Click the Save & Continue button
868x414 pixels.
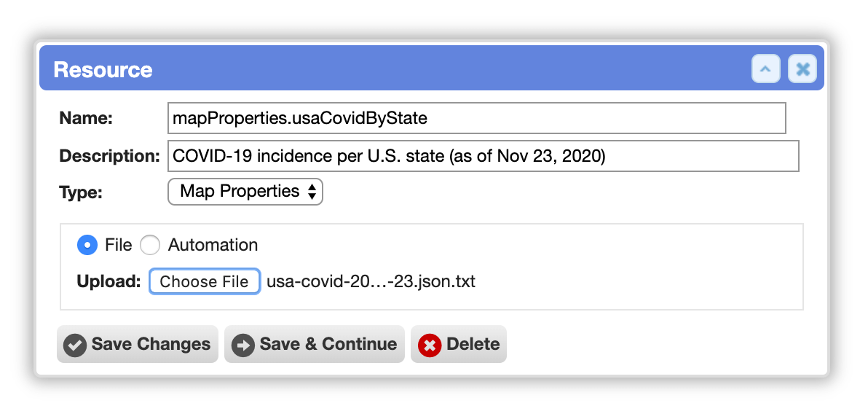(315, 344)
